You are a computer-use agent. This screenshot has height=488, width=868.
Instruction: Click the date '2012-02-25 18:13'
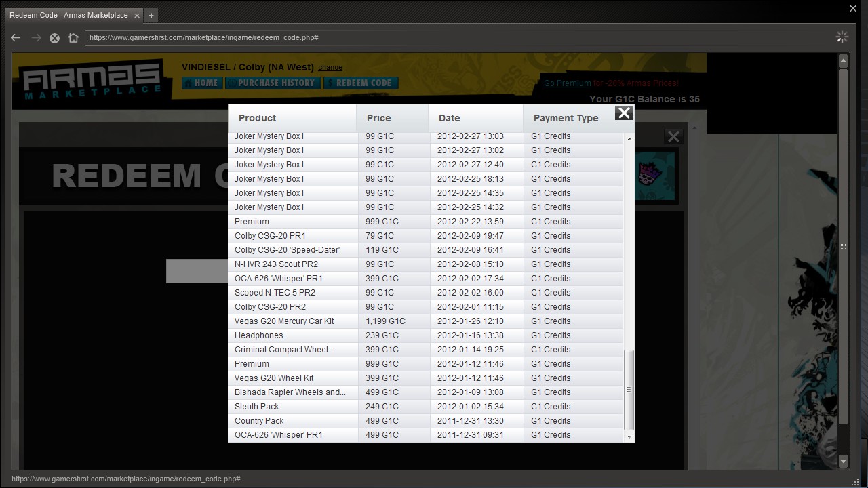coord(470,179)
